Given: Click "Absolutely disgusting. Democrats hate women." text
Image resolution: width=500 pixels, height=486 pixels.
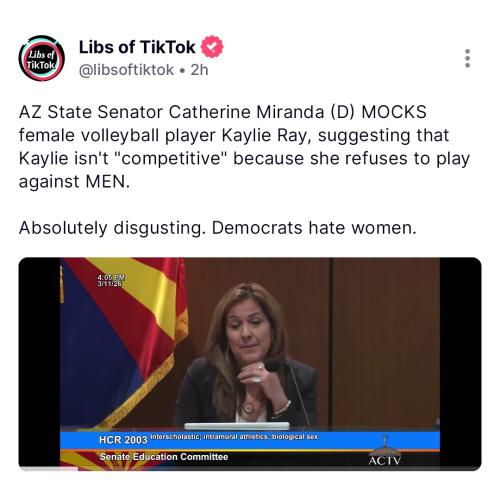Looking at the screenshot, I should point(218,228).
